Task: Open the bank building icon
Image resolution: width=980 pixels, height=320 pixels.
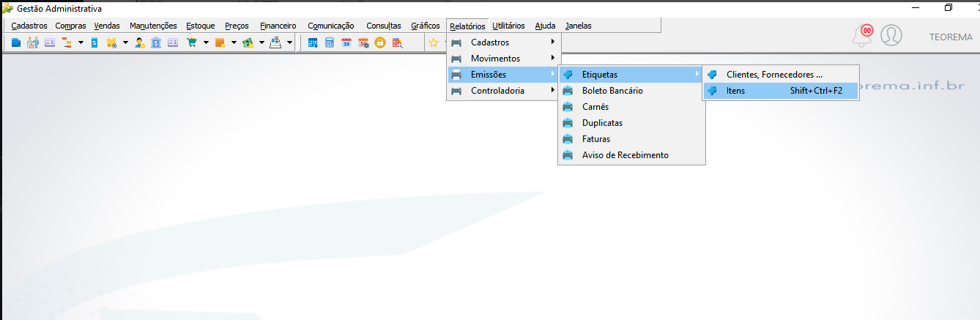Action: point(156,43)
